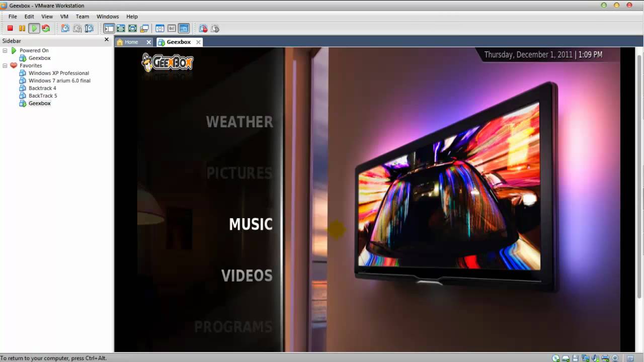Viewport: 644px width, 362px height.
Task: Suspend the VM using the pause icon
Action: [22, 29]
